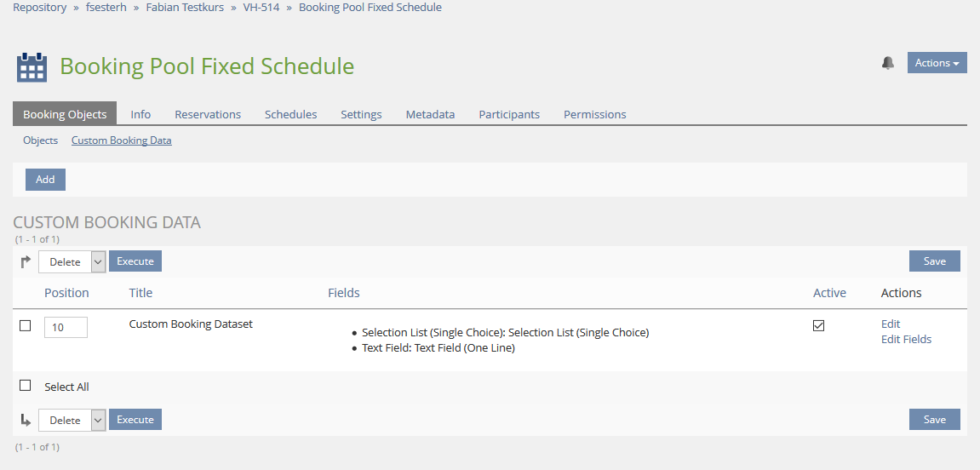
Task: Toggle the Active checkbox for dataset
Action: (x=818, y=325)
